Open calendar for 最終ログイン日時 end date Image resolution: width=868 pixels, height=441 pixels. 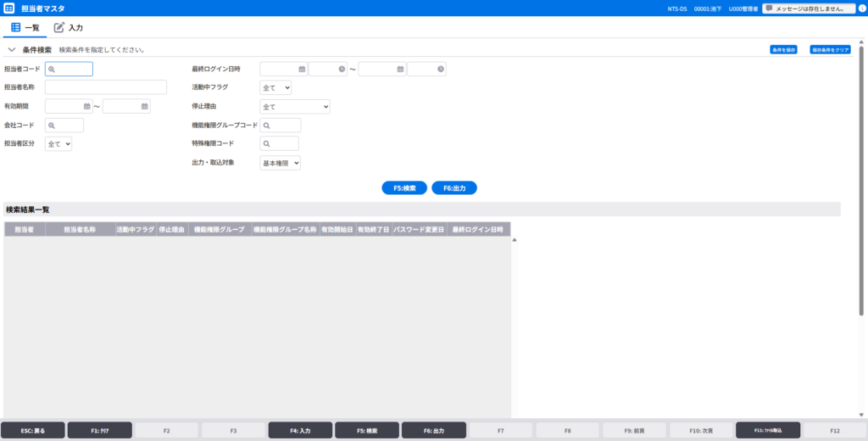(x=400, y=70)
